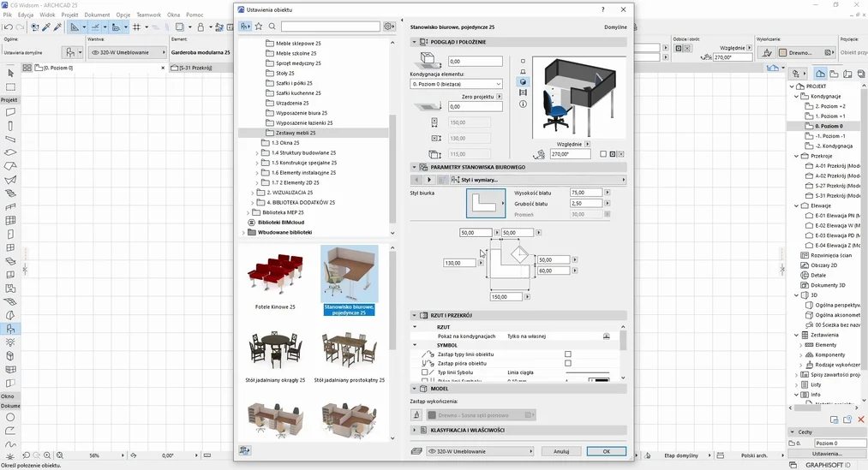Image resolution: width=868 pixels, height=470 pixels.
Task: Toggle the Zastąp wykończenia override button
Action: click(x=417, y=415)
